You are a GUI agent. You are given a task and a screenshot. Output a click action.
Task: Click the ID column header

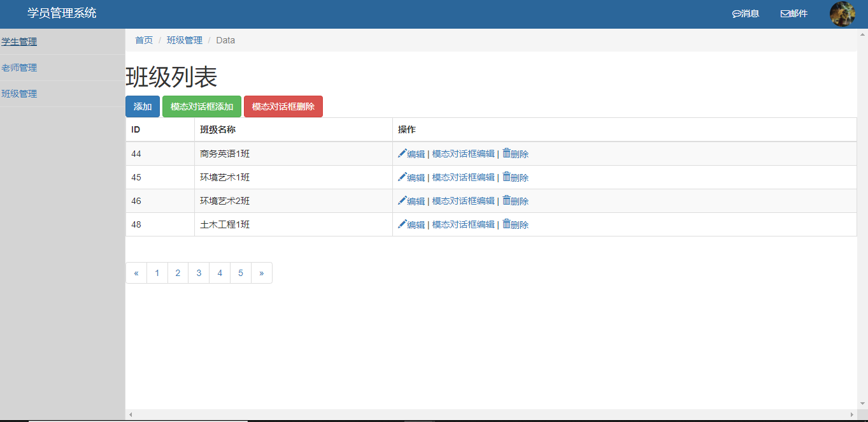click(x=160, y=129)
